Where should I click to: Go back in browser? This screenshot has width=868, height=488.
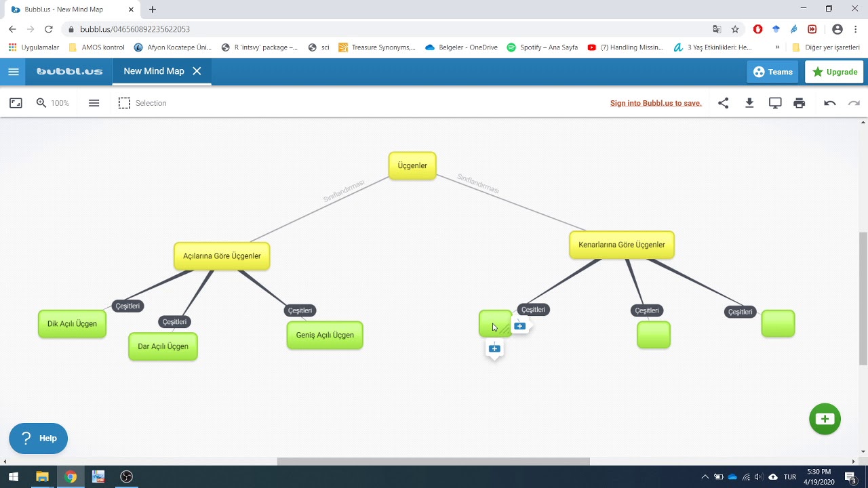(12, 29)
